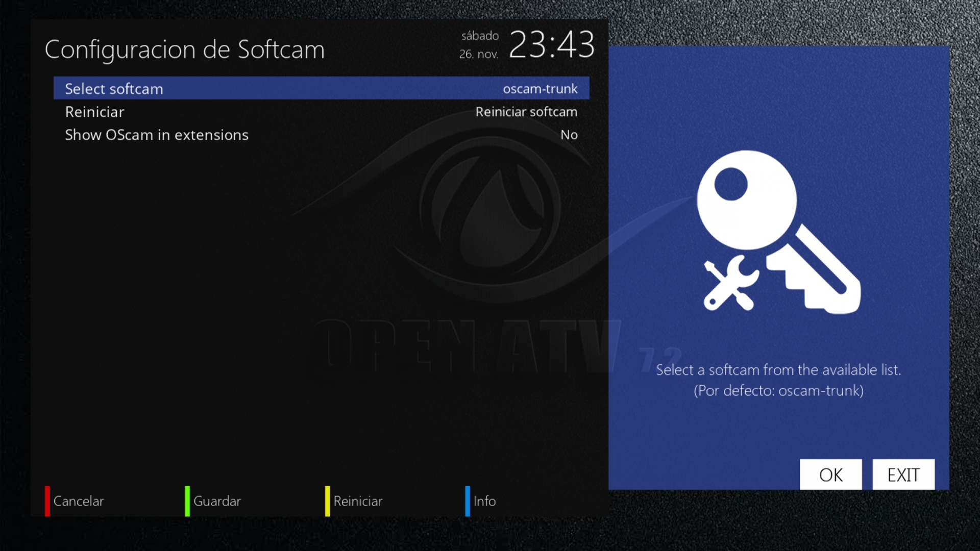The height and width of the screenshot is (551, 980).
Task: Change the oscam-trunk softcam value
Action: (x=540, y=89)
